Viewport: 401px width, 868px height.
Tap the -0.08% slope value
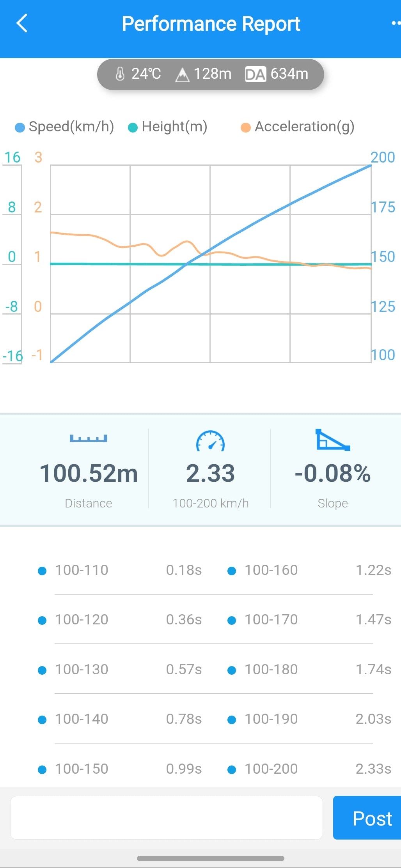pos(332,473)
